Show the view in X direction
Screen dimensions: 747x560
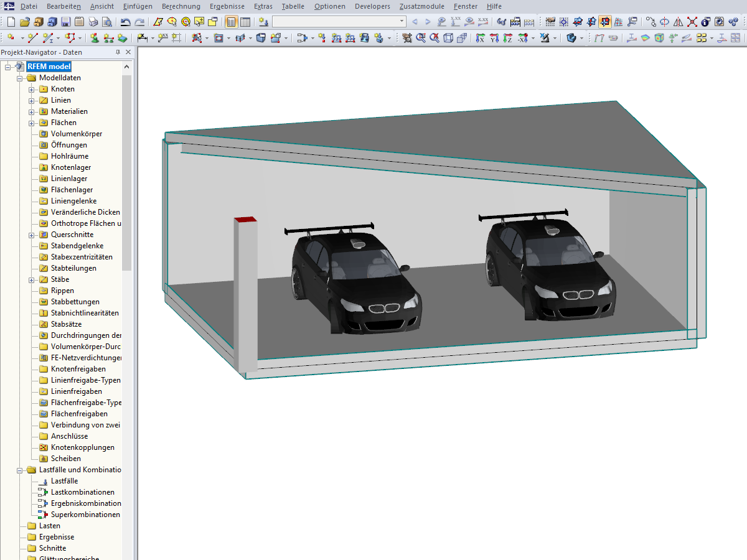click(x=480, y=38)
